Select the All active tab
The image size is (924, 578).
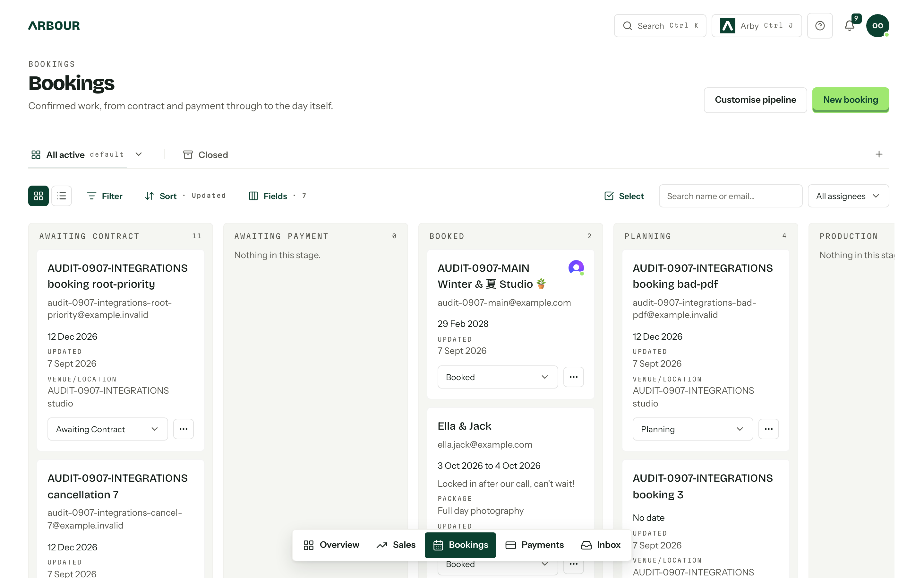coord(78,154)
